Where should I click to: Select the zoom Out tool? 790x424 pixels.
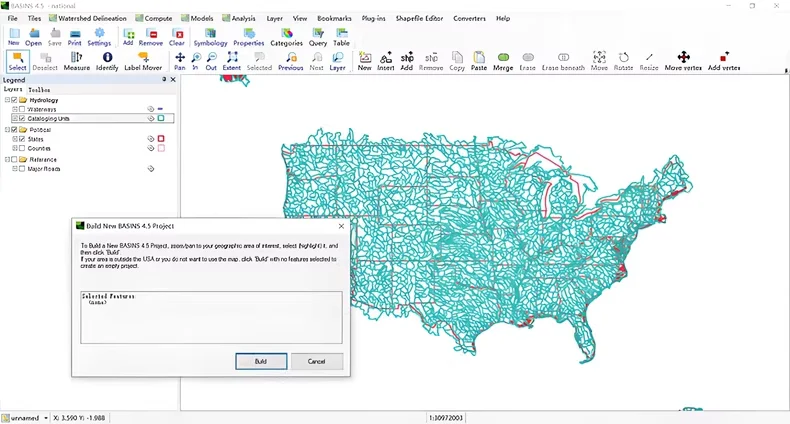pos(212,61)
